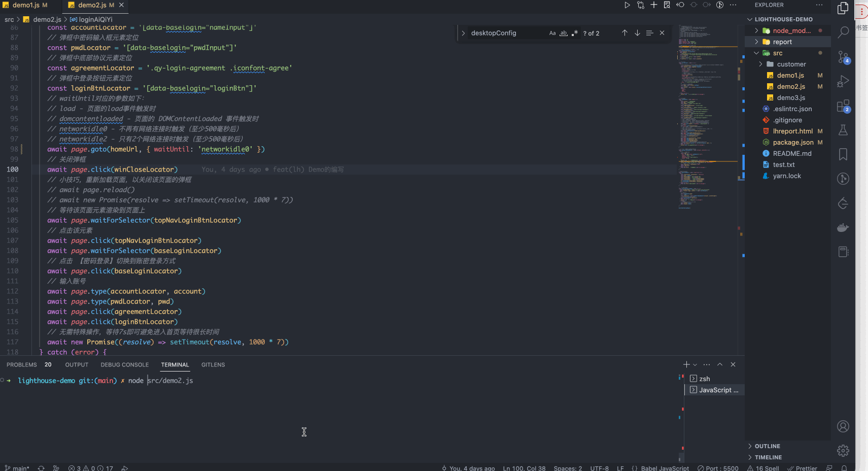Click the sync changes icon in status bar

pyautogui.click(x=41, y=468)
